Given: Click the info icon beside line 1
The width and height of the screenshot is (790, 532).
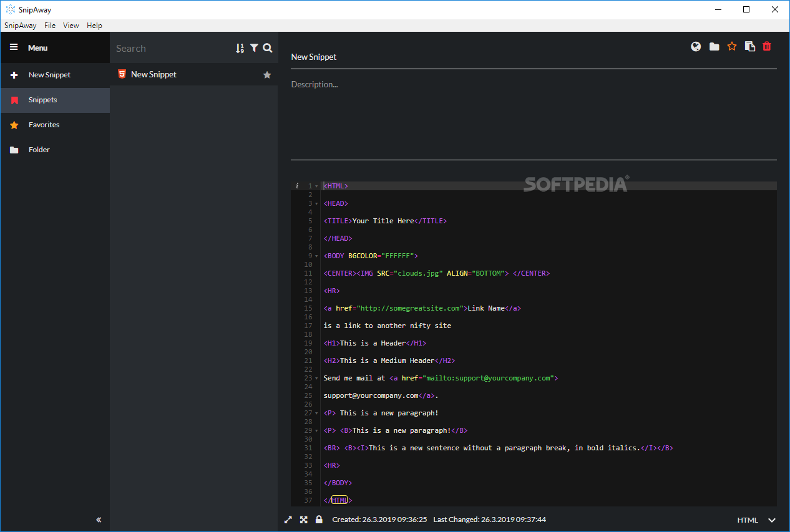Looking at the screenshot, I should (297, 186).
